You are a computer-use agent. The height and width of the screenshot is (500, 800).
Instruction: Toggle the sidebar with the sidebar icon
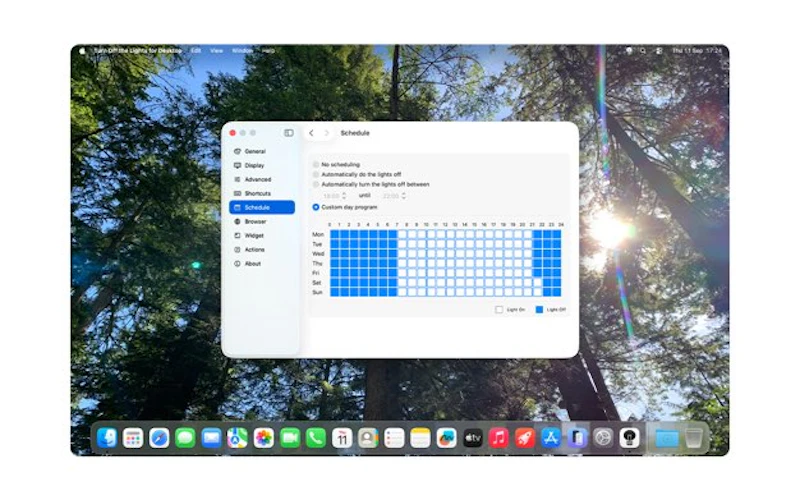tap(289, 133)
